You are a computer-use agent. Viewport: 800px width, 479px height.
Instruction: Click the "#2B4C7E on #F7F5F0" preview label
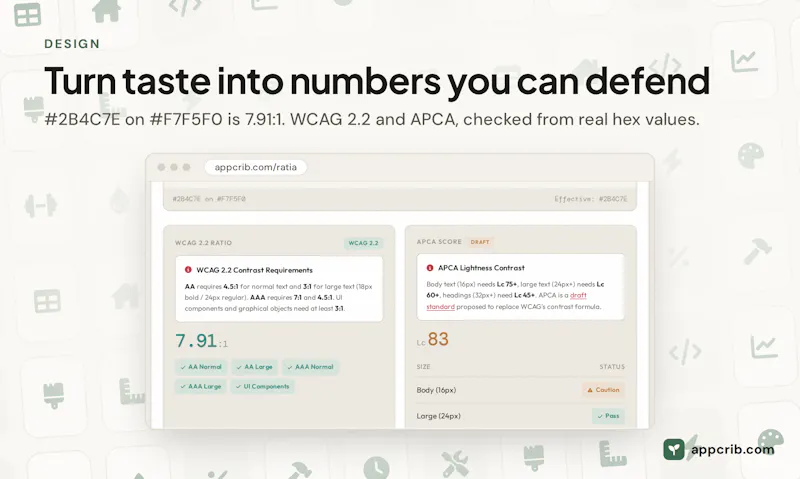209,199
